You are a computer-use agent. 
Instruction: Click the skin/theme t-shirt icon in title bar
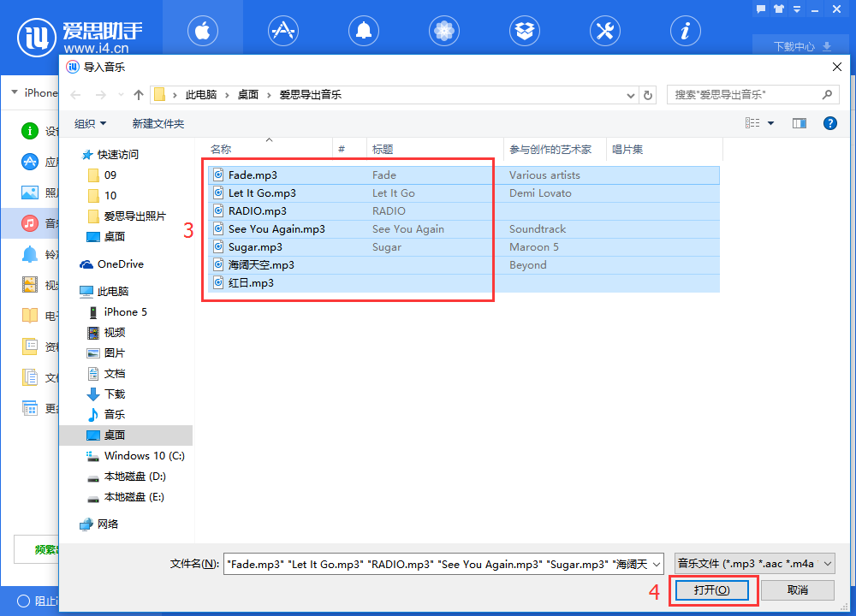click(779, 8)
